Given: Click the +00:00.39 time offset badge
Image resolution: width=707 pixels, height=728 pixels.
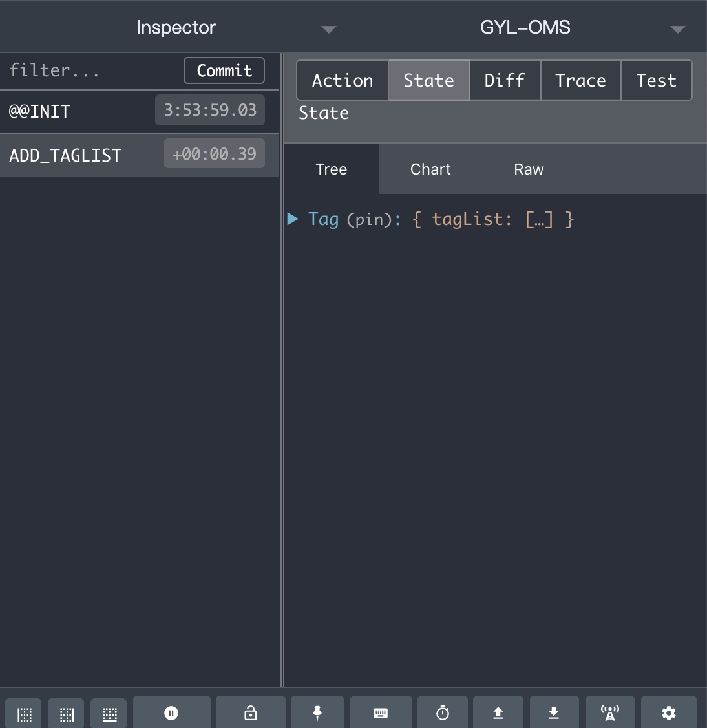Looking at the screenshot, I should (x=215, y=154).
